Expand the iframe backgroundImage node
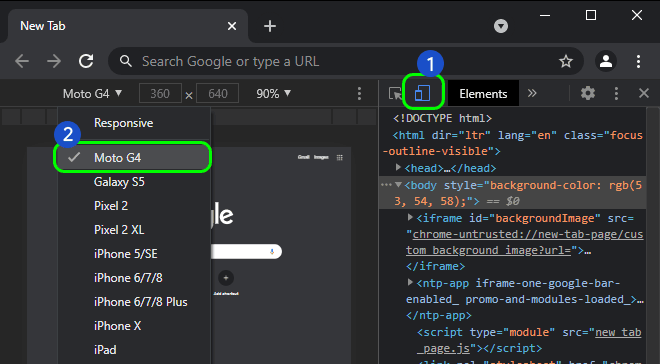Screen dimensions: 660x364 (x=410, y=217)
